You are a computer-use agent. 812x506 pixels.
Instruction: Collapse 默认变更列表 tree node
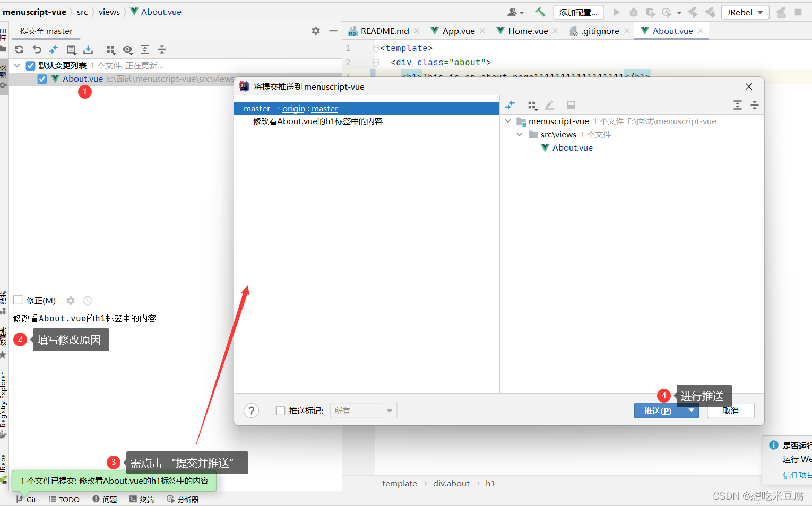(16, 65)
